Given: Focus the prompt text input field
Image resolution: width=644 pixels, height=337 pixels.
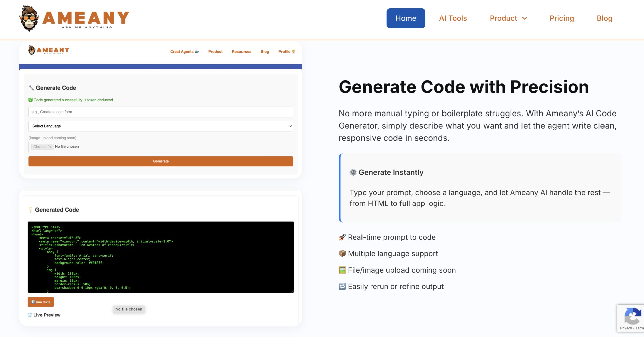Looking at the screenshot, I should click(160, 112).
